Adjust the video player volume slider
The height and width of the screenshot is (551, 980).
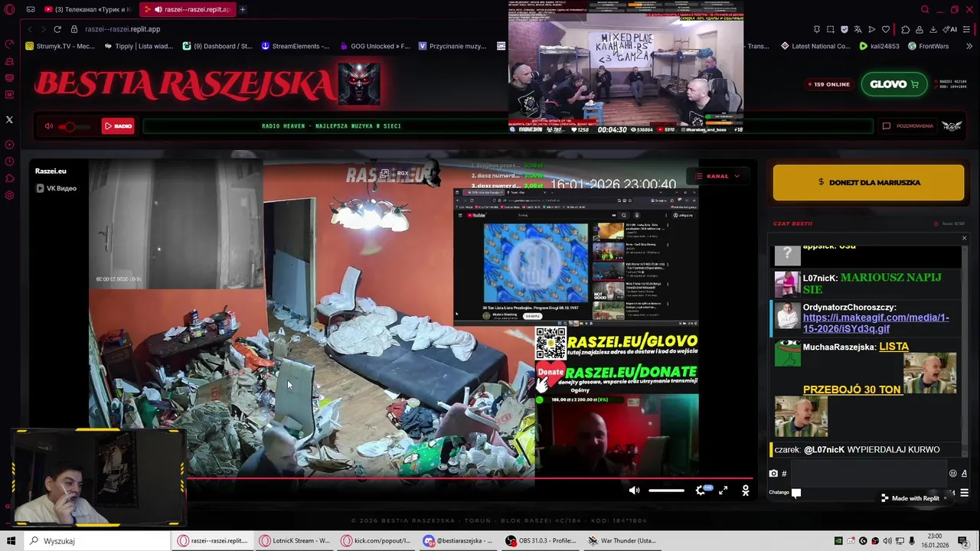click(x=666, y=491)
